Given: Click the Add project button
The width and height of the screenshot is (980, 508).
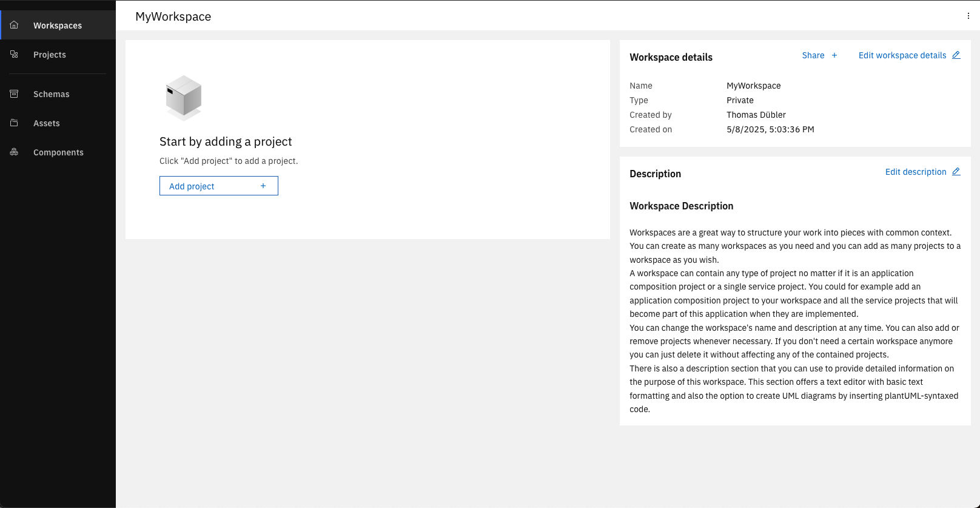Looking at the screenshot, I should pos(219,186).
